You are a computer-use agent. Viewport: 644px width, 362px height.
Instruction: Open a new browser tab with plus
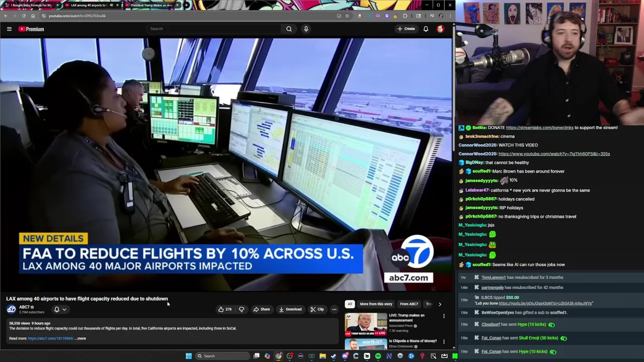tap(186, 5)
